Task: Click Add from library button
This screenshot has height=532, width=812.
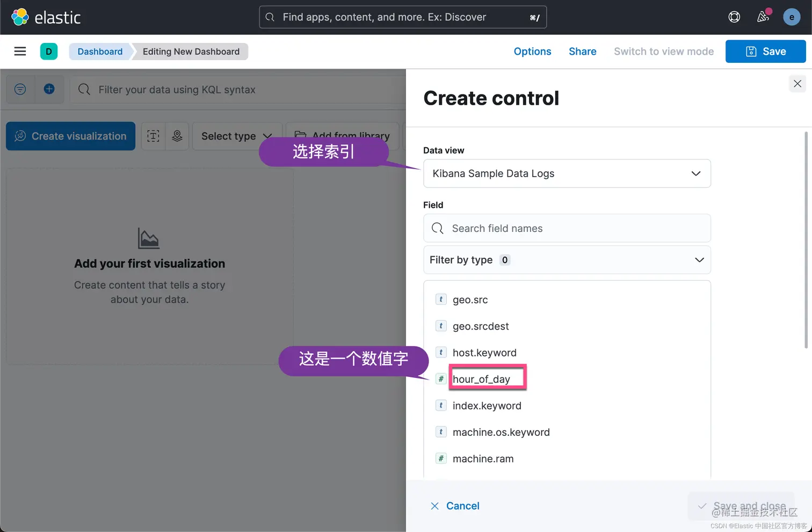Action: 344,136
